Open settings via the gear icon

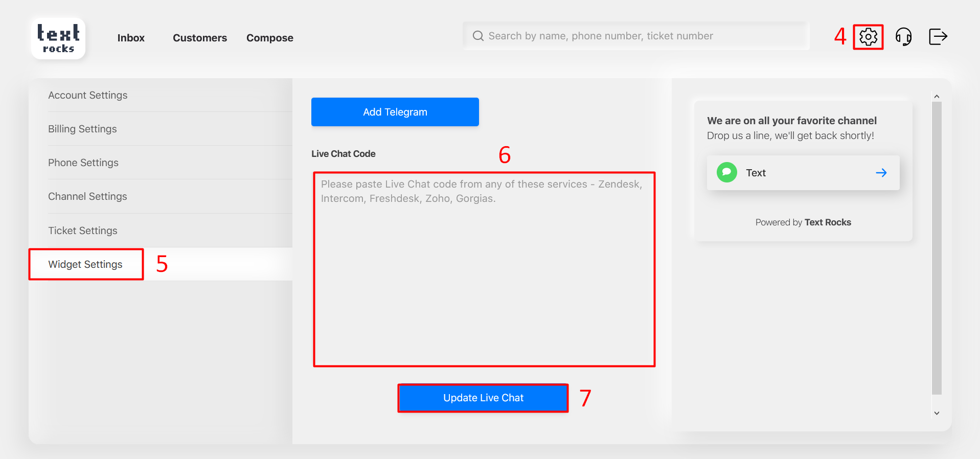click(x=868, y=37)
